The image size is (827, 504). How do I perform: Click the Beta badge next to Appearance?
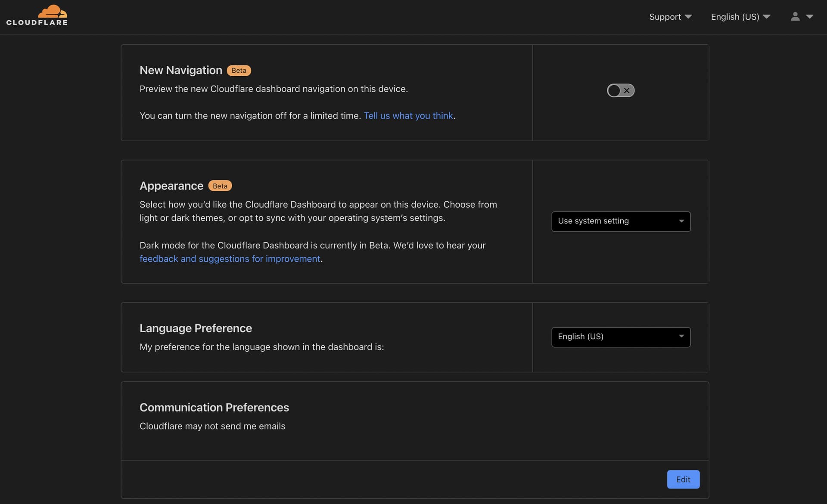click(x=220, y=186)
